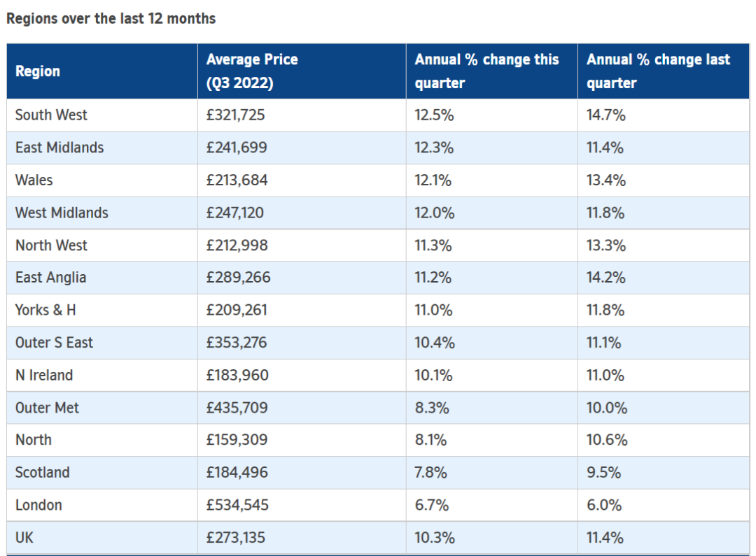
Task: Select North price £159,309
Action: click(x=237, y=440)
